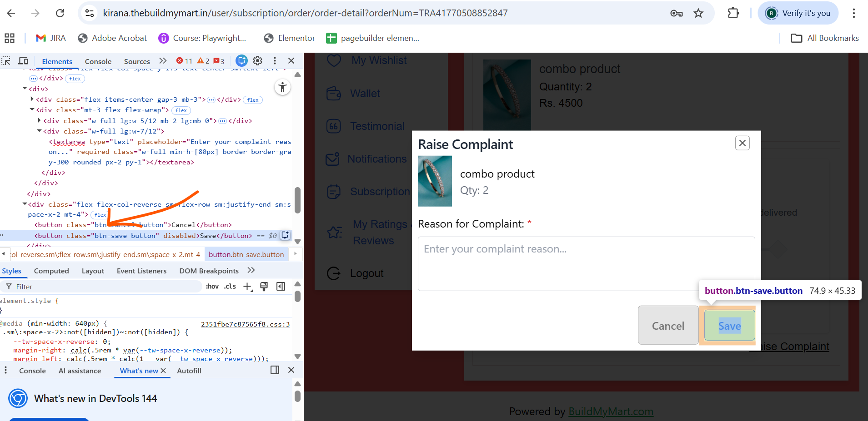The height and width of the screenshot is (421, 868).
Task: Click the ellipsis inside the lg:w-5/12 div
Action: pos(222,121)
